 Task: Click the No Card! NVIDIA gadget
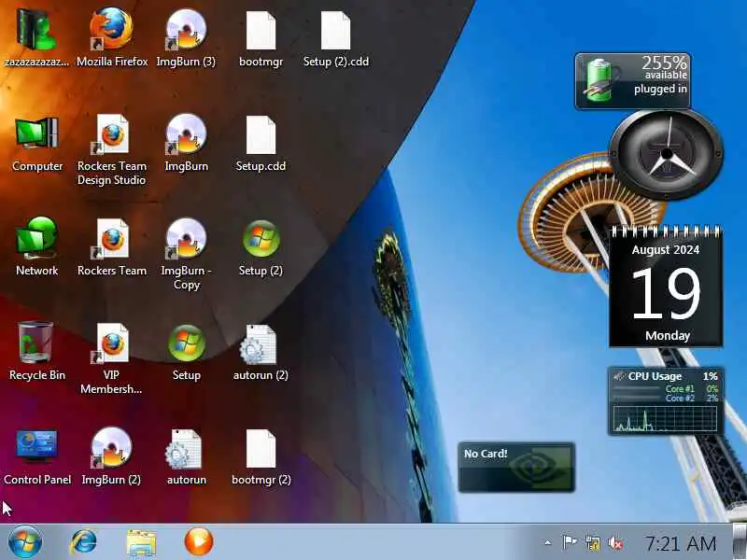click(516, 467)
